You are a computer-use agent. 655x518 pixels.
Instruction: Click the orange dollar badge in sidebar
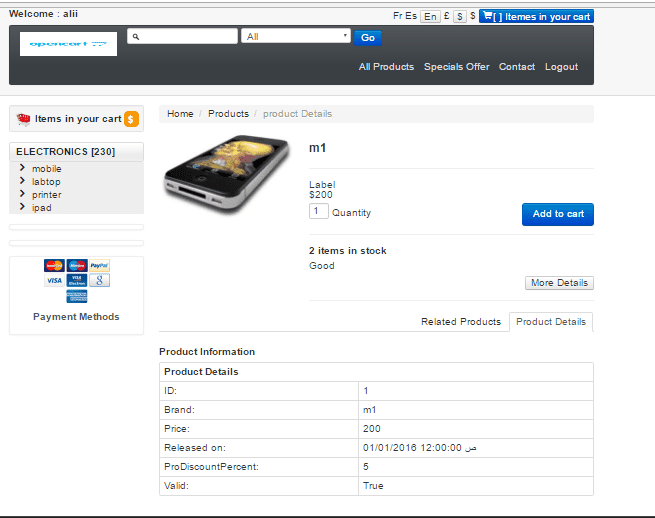tap(131, 119)
